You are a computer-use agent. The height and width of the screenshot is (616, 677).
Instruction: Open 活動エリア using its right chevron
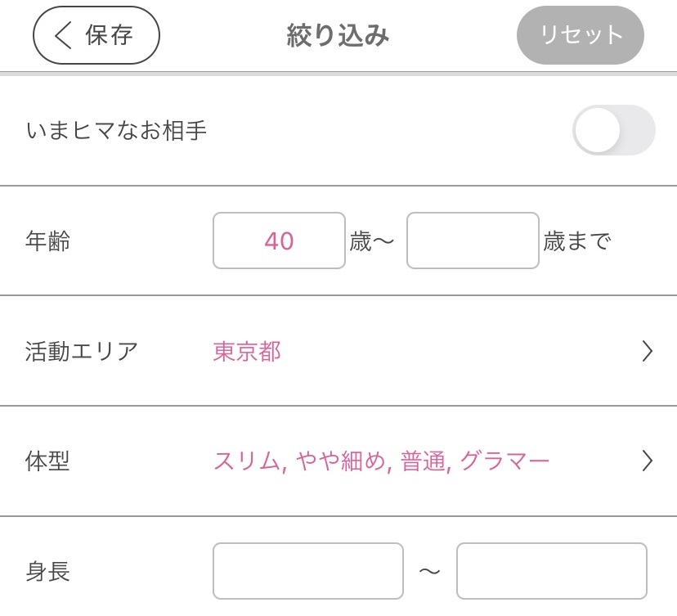647,352
